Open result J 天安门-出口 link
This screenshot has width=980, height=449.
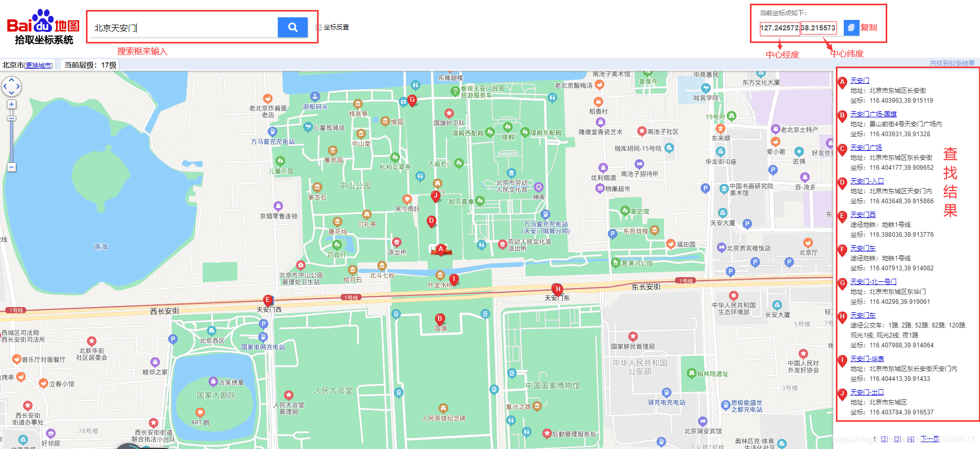(867, 392)
